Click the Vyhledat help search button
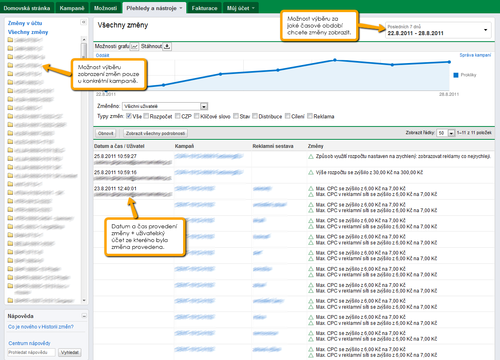Image resolution: width=500 pixels, height=360 pixels. [70, 352]
